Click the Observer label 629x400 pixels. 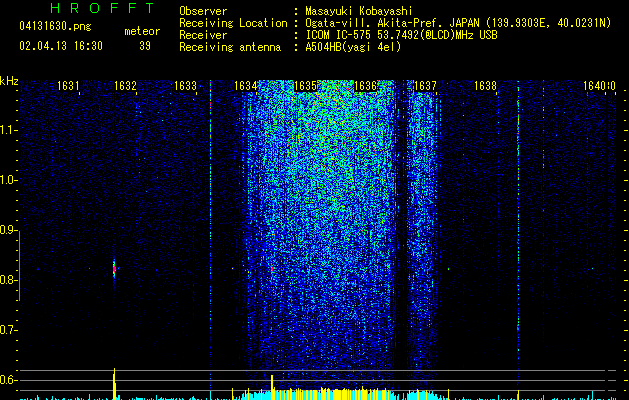click(203, 11)
